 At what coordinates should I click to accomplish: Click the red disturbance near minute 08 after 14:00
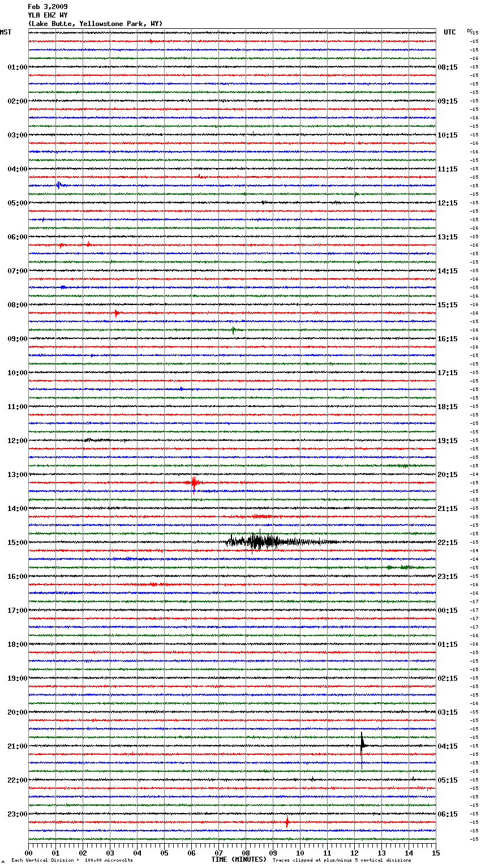point(264,517)
